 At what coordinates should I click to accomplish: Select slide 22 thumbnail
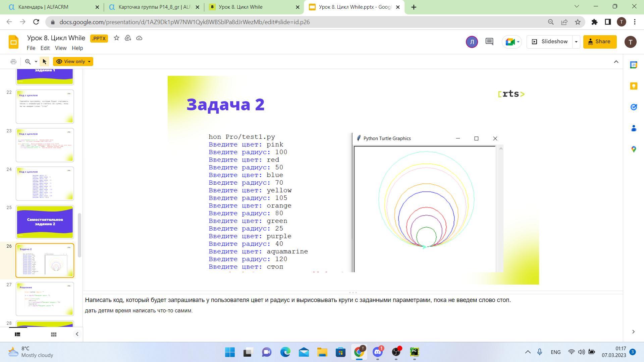coord(45,107)
